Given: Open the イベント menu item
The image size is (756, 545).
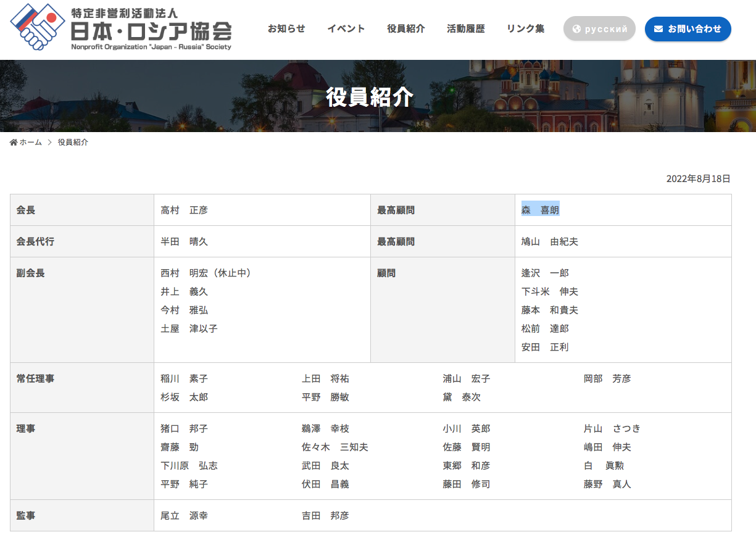Looking at the screenshot, I should (x=346, y=28).
